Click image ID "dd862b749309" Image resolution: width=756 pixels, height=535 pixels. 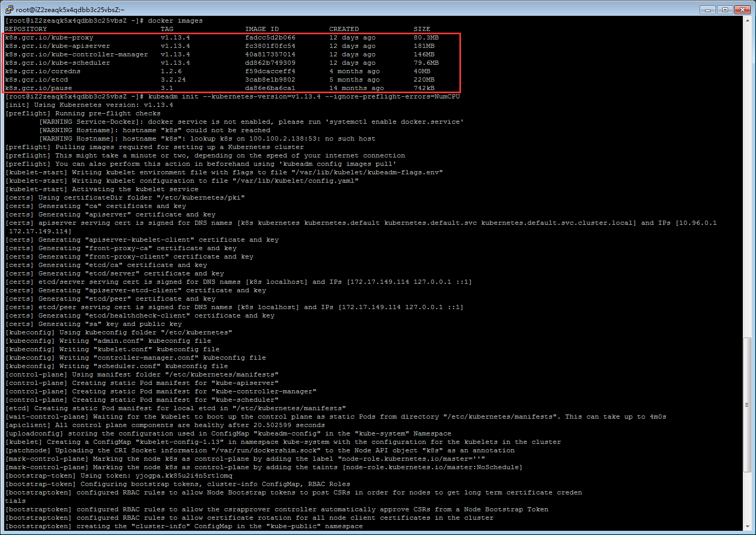270,63
